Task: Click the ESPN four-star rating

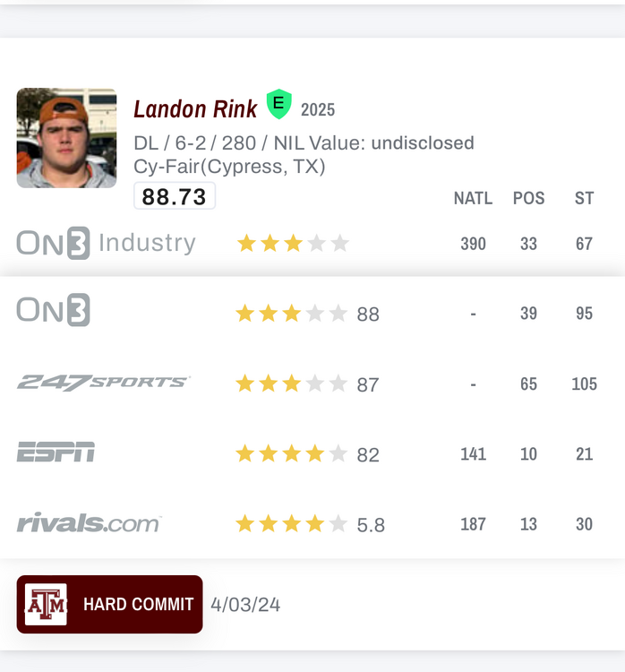Action: click(292, 454)
